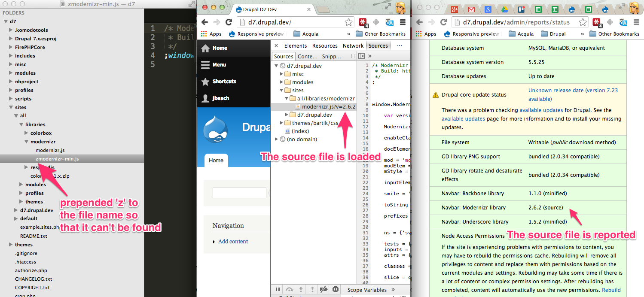Screen dimensions: 644x297
Task: Reload the Drupal D7 Dev page
Action: [x=229, y=22]
